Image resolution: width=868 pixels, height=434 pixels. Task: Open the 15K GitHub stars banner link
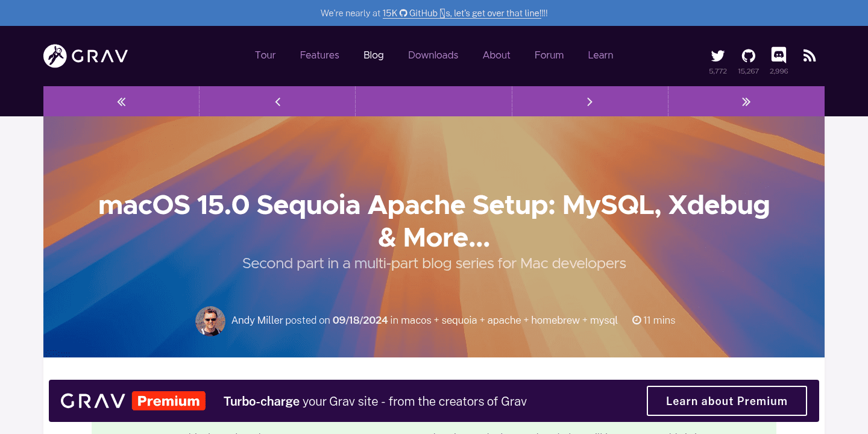(x=461, y=13)
